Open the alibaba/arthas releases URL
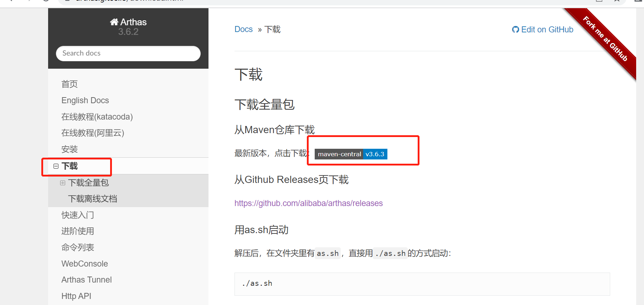This screenshot has width=644, height=305. (x=309, y=203)
